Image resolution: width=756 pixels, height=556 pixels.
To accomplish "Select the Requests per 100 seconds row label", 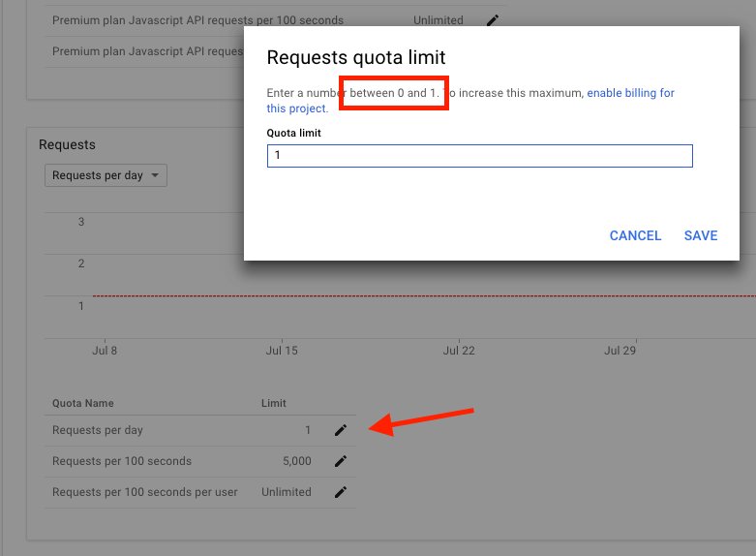I will (122, 461).
